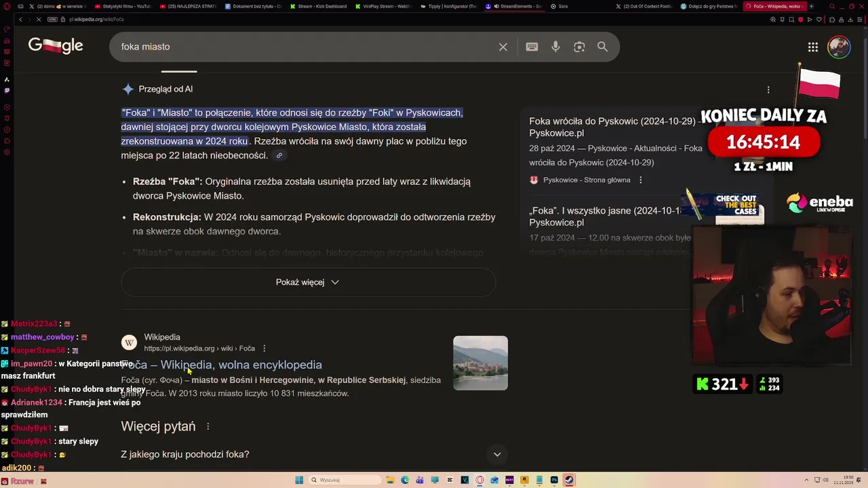The image size is (868, 488).
Task: Open Rockstar Games launcher from taskbar
Action: click(x=524, y=481)
